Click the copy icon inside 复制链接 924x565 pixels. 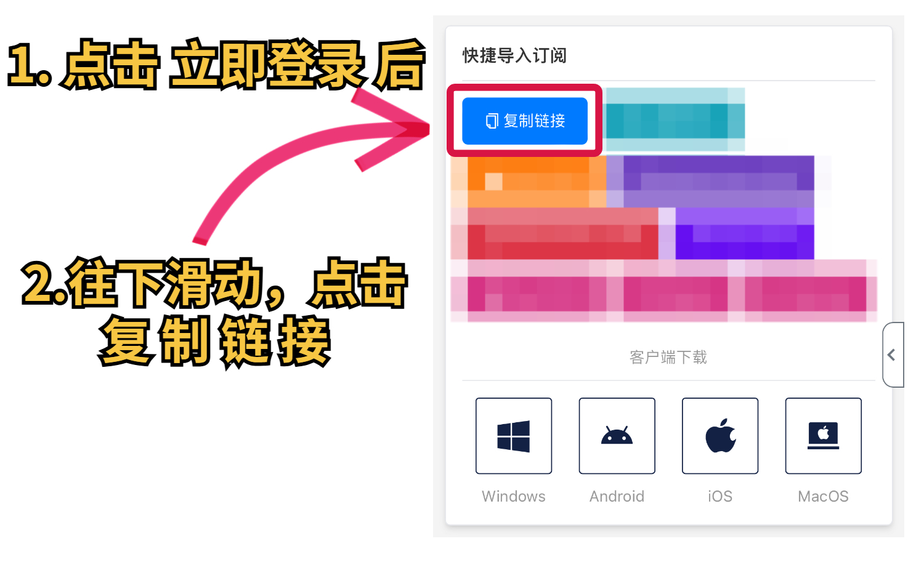(x=492, y=121)
